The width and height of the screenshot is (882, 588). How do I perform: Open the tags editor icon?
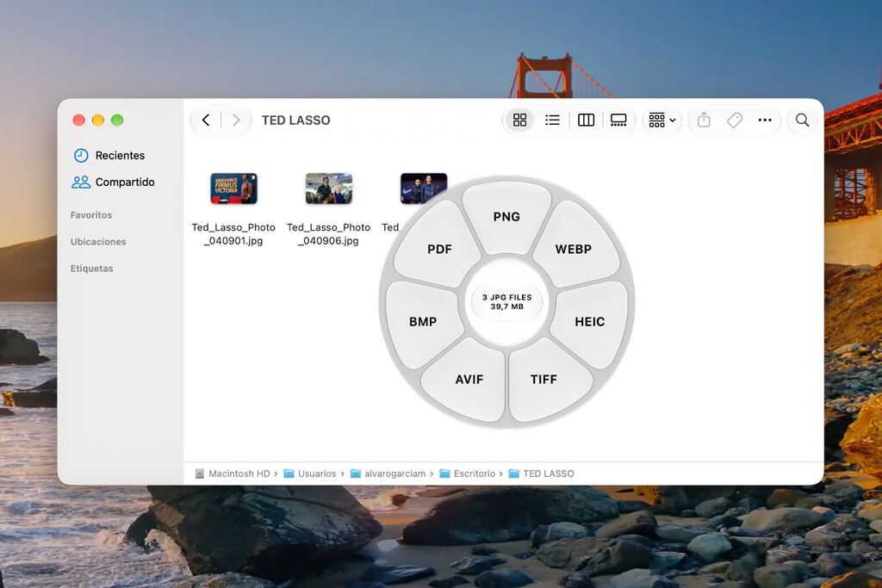[735, 120]
